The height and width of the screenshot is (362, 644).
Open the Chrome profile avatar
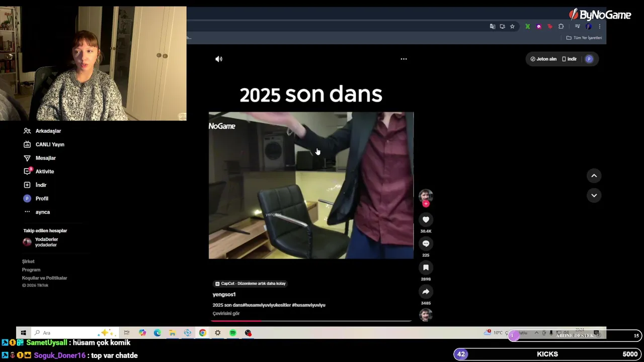(x=588, y=27)
